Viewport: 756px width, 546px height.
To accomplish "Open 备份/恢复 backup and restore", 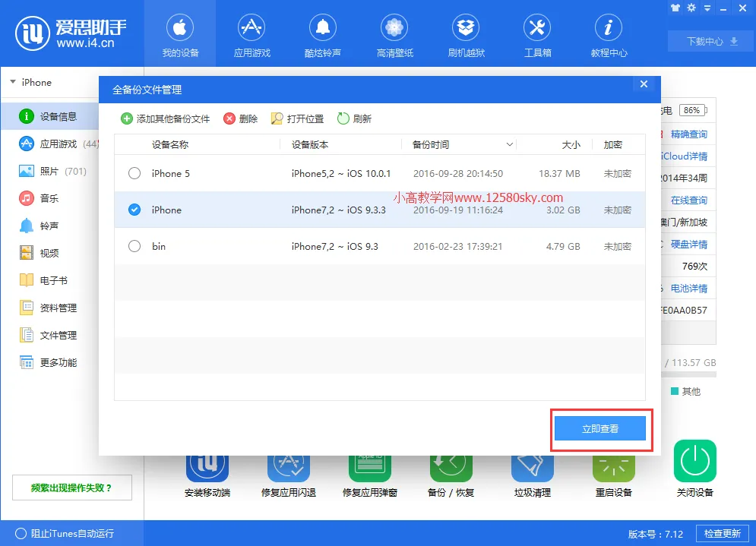I will click(x=451, y=469).
